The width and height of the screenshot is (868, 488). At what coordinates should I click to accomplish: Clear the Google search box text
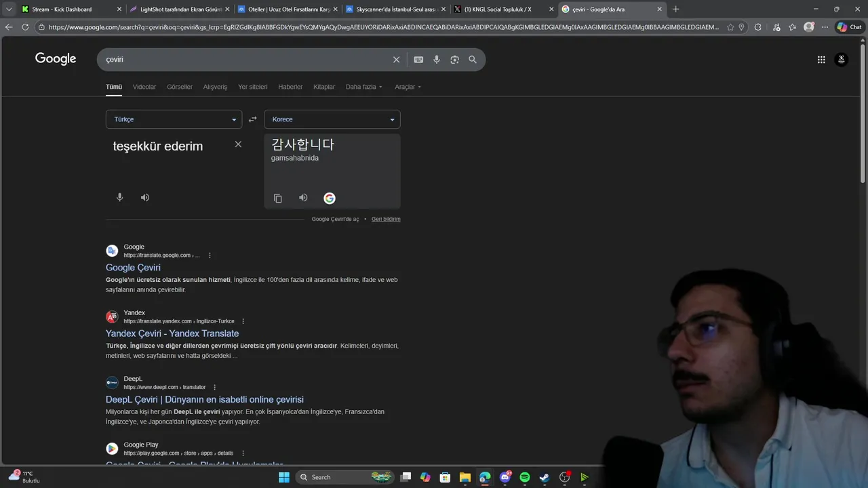[397, 60]
